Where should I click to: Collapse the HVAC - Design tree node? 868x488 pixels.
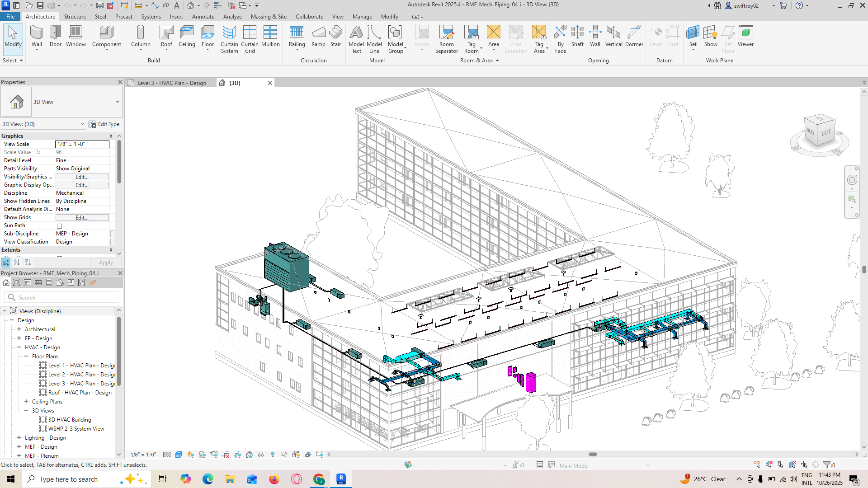pos(19,347)
